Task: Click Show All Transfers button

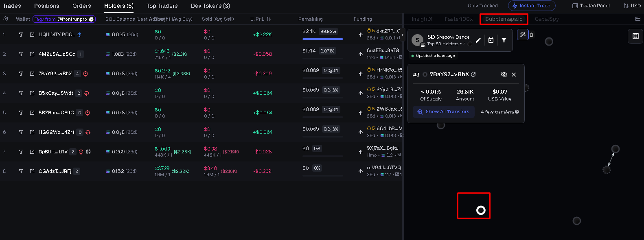Action: [x=444, y=112]
